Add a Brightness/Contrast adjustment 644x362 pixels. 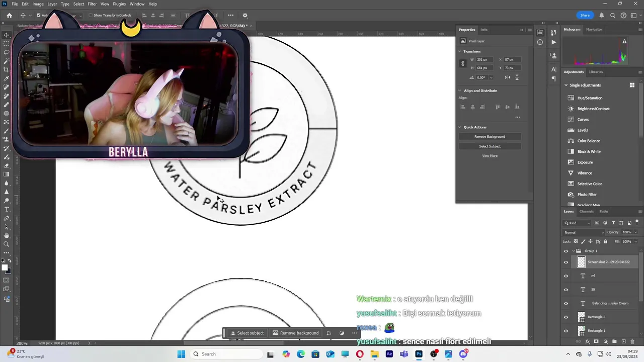point(593,109)
